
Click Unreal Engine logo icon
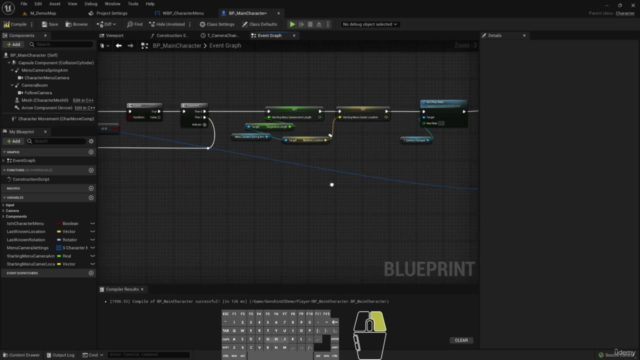point(8,8)
